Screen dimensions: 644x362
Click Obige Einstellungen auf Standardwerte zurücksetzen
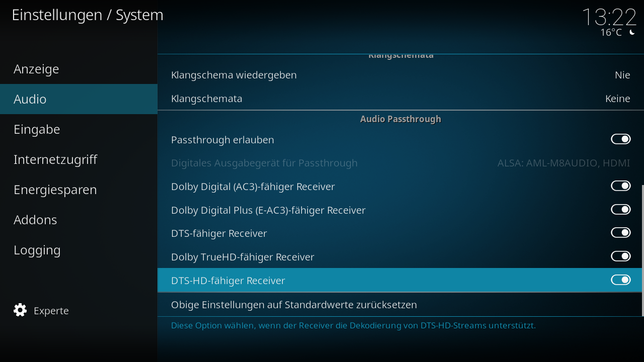(x=400, y=305)
